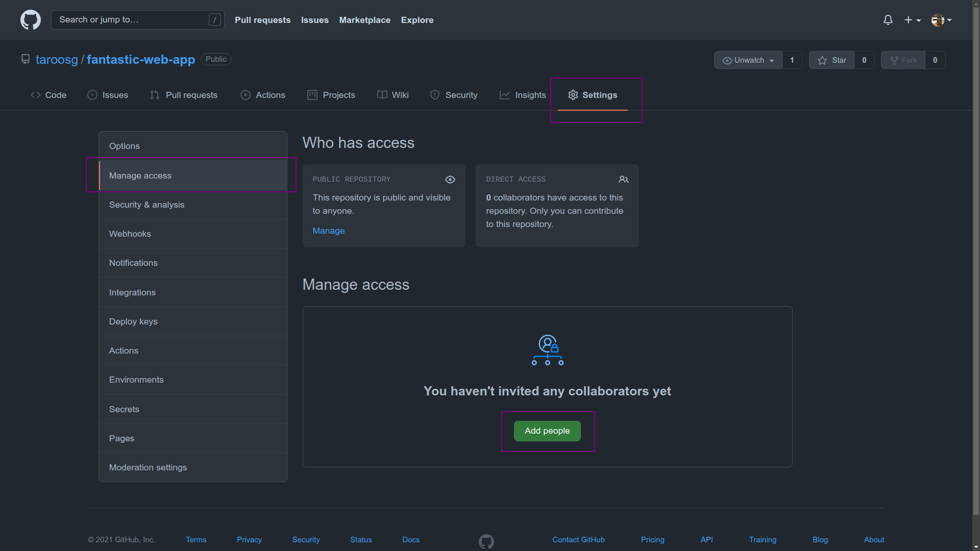Click the GitHub logo in header
The height and width of the screenshot is (551, 980).
[x=31, y=20]
